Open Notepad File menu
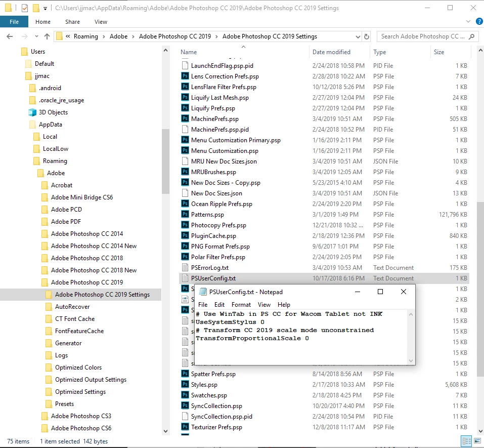 [x=203, y=305]
